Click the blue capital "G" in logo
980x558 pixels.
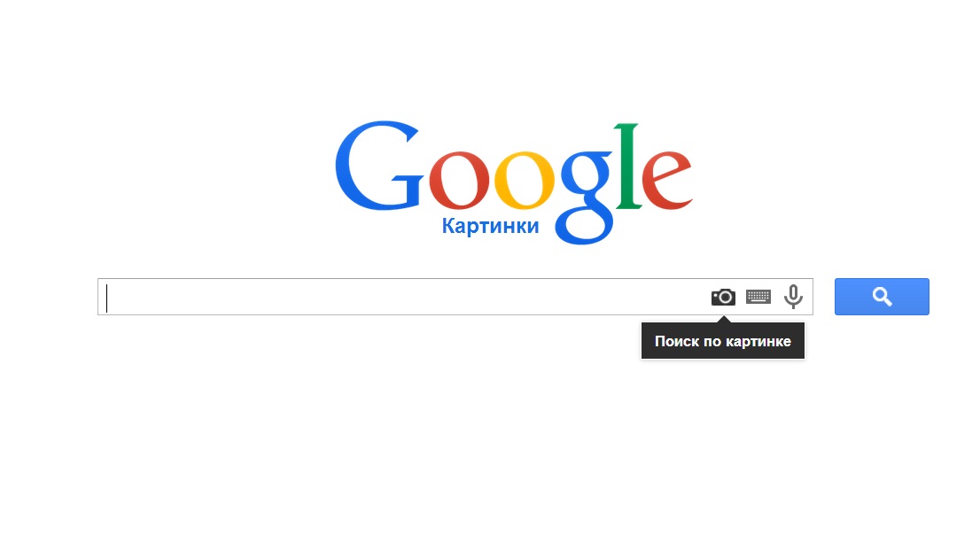click(378, 166)
